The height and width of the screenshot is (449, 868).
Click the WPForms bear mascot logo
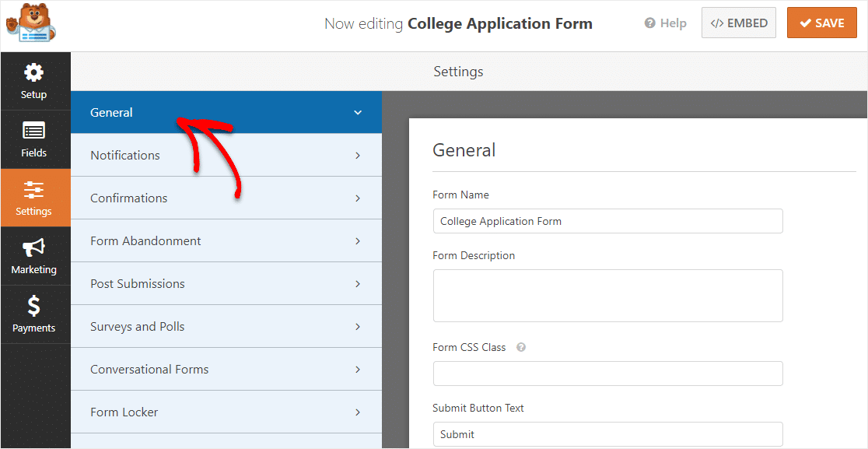[x=30, y=23]
